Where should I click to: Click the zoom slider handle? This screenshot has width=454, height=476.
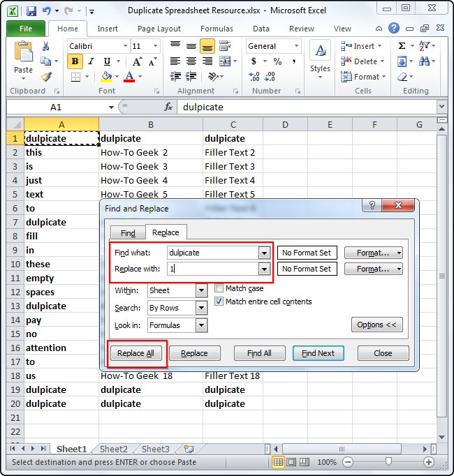(388, 462)
